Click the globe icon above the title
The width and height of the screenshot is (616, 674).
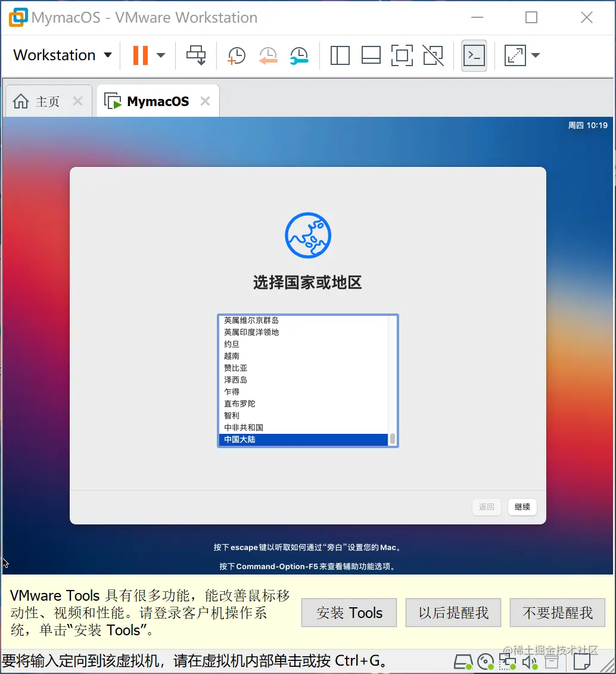[308, 235]
